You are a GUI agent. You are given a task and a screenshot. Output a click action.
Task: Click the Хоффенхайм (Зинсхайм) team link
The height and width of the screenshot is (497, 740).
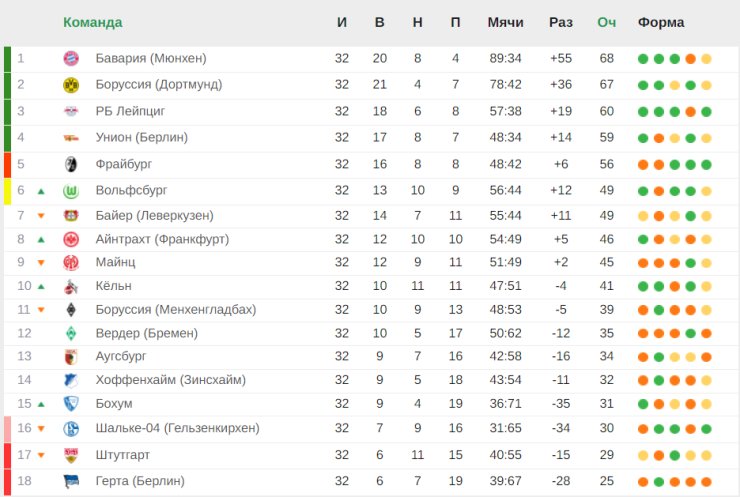[170, 380]
